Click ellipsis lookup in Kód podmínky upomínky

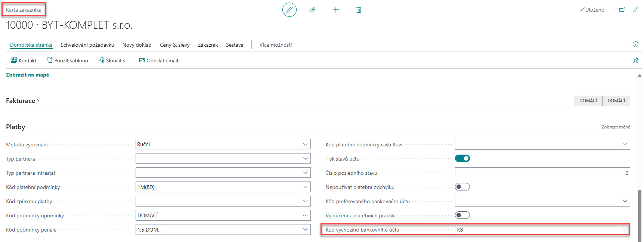tap(305, 215)
